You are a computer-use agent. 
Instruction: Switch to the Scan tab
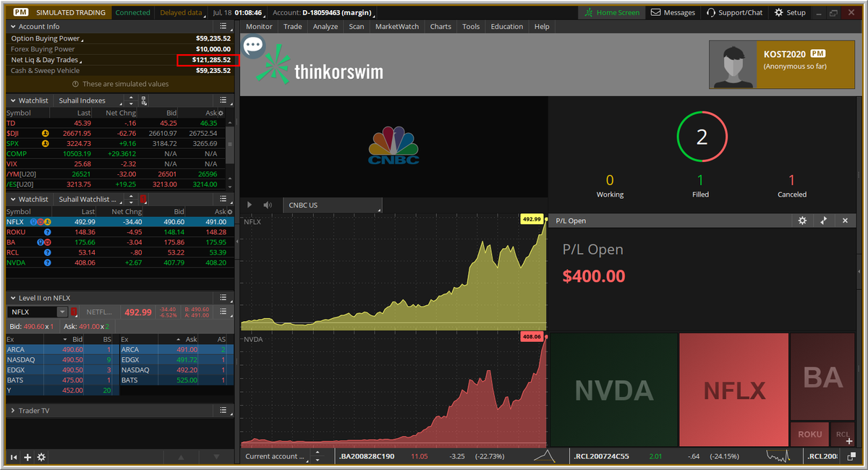(x=357, y=27)
